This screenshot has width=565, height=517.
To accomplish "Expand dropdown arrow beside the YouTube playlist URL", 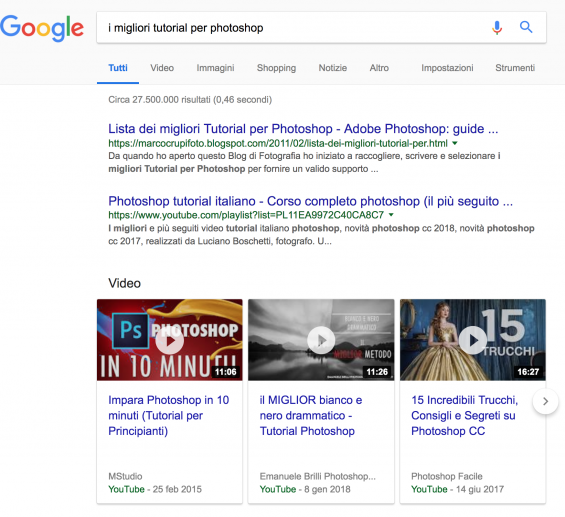I will click(x=391, y=215).
